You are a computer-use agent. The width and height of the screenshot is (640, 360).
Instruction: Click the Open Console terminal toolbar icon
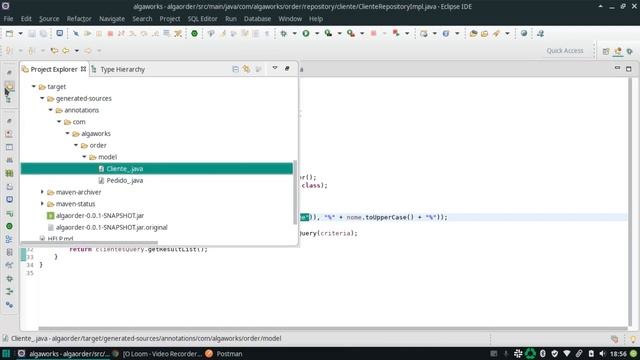point(60,33)
